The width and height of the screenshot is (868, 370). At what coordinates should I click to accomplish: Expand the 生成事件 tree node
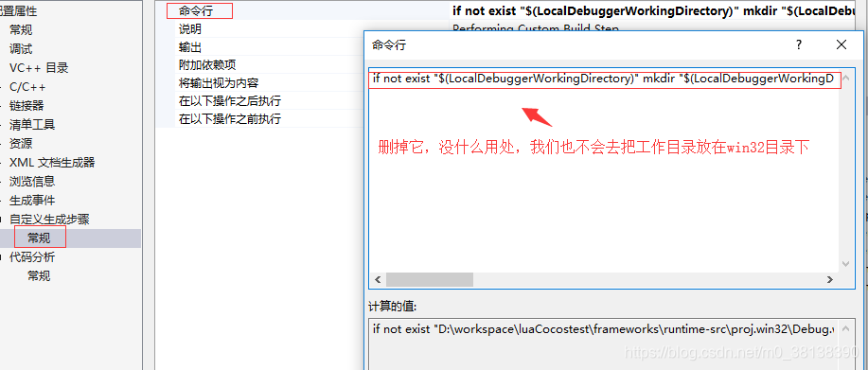pyautogui.click(x=2, y=201)
